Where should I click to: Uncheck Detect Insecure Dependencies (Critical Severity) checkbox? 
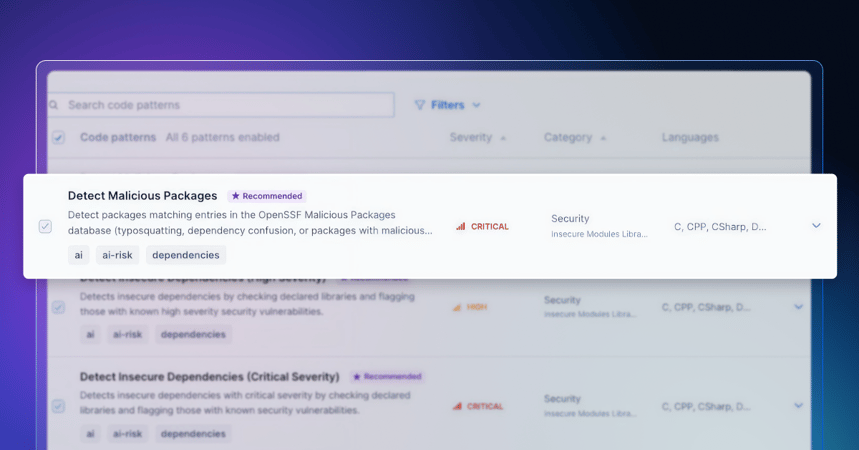pyautogui.click(x=58, y=406)
